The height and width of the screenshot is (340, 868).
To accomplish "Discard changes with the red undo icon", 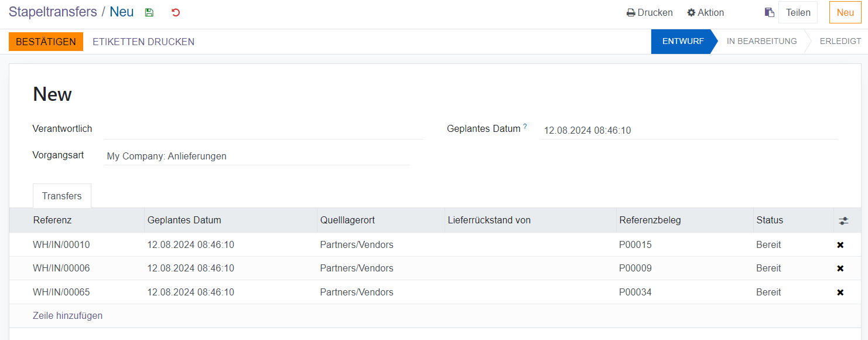I will pyautogui.click(x=176, y=12).
